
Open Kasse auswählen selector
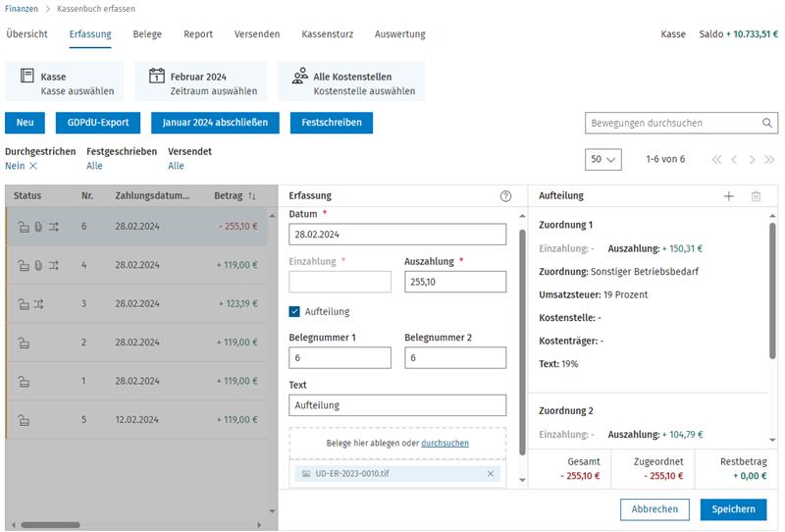click(64, 81)
